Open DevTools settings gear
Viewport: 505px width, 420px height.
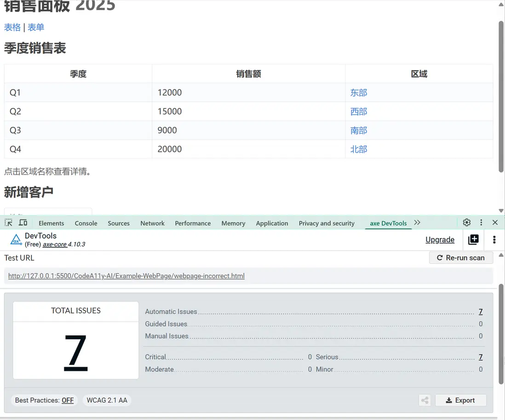pos(467,222)
